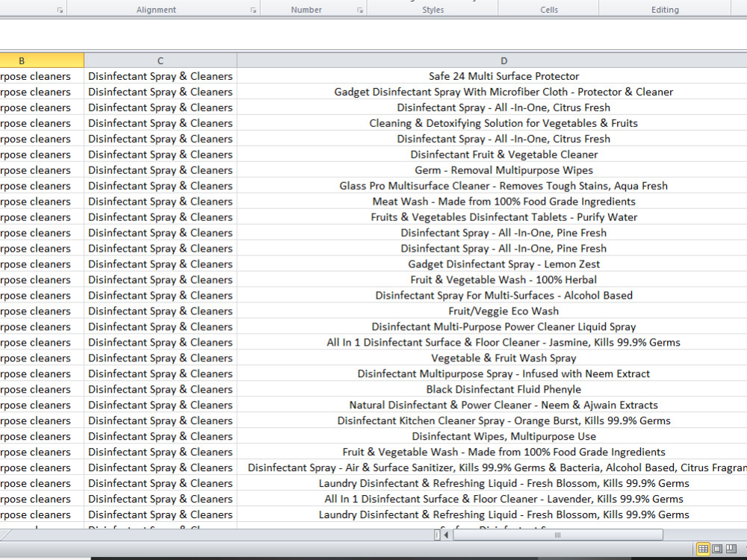The image size is (747, 560).
Task: Select 'Meat Wash - Made from 100% Food Grade' cell
Action: click(x=492, y=202)
